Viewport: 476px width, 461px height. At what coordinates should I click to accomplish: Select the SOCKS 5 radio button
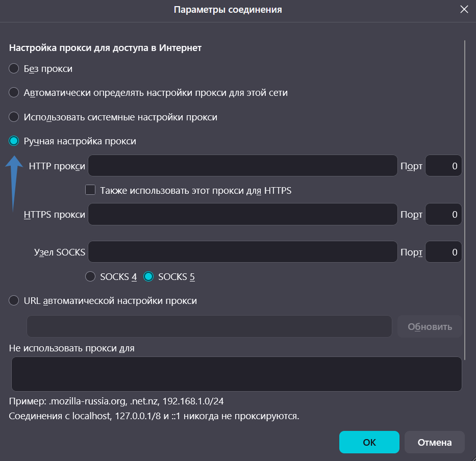click(x=149, y=277)
